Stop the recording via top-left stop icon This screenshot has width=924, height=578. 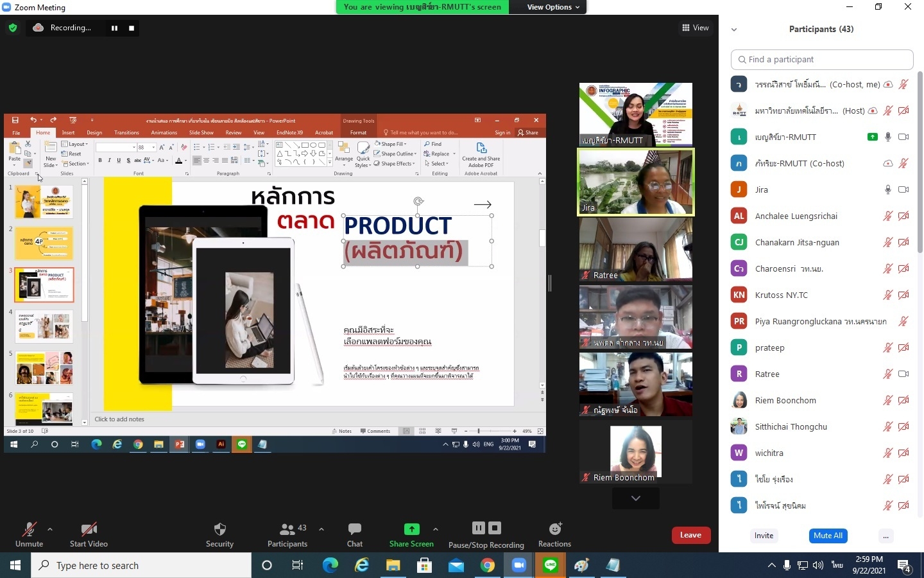pos(132,28)
